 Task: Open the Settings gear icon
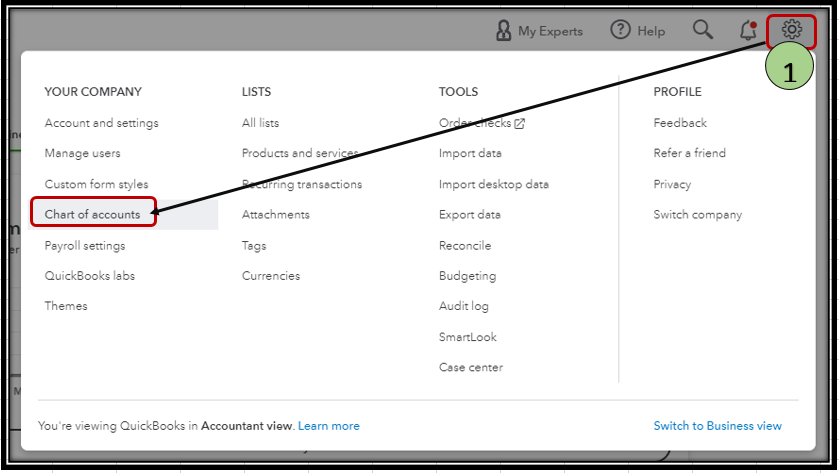[x=791, y=29]
